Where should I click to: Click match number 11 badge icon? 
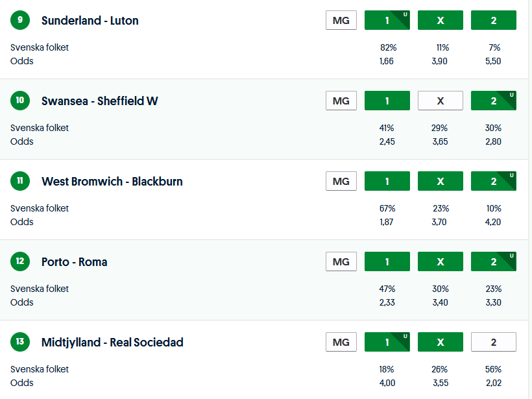click(20, 181)
